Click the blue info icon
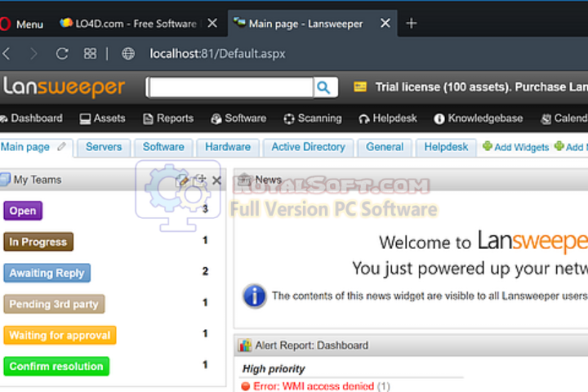 (x=255, y=296)
